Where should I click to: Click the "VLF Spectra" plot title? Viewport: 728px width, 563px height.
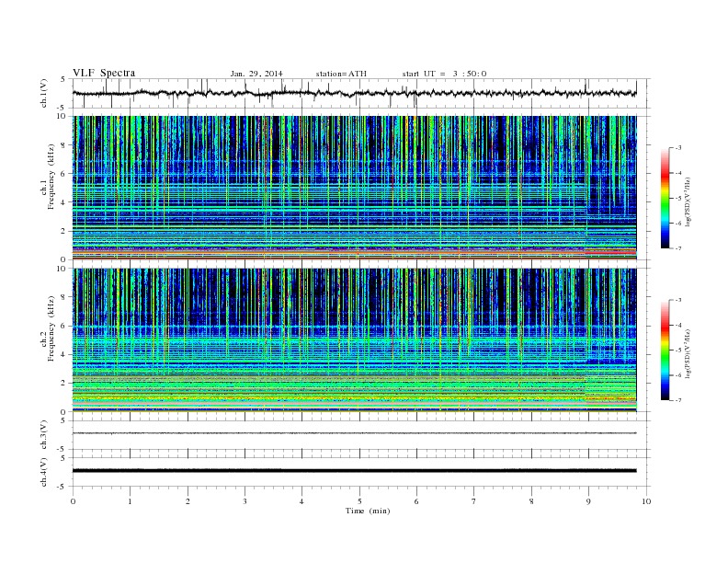[x=104, y=73]
